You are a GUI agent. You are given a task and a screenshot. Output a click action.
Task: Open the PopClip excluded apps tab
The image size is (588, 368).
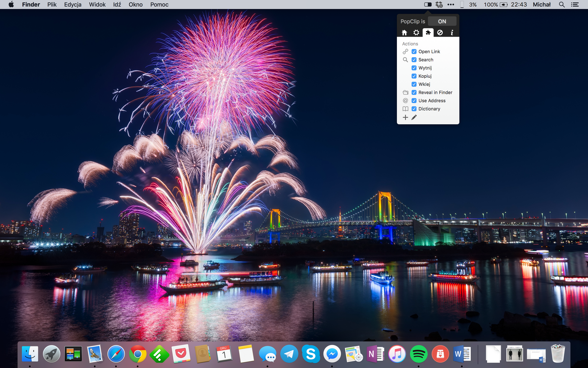440,33
